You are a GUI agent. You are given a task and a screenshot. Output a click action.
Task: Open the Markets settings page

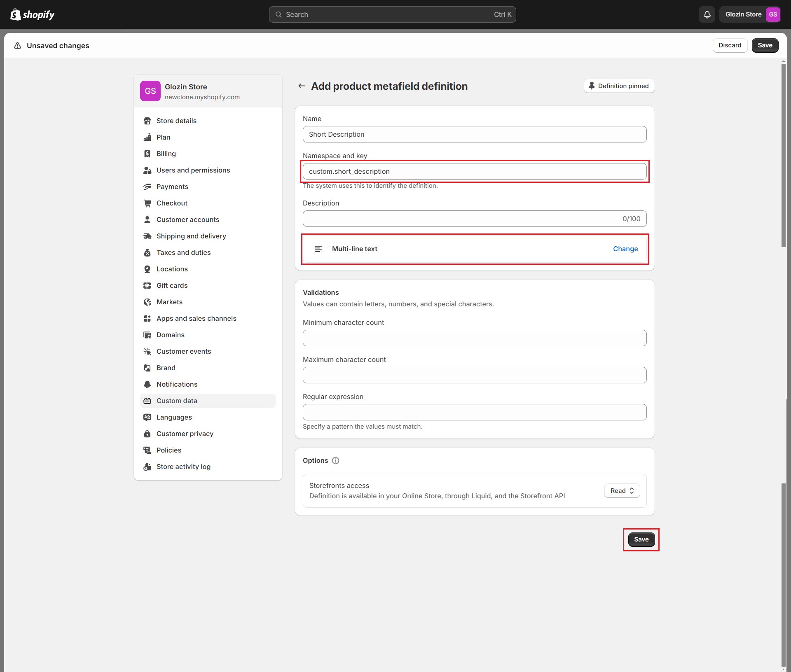coord(169,302)
